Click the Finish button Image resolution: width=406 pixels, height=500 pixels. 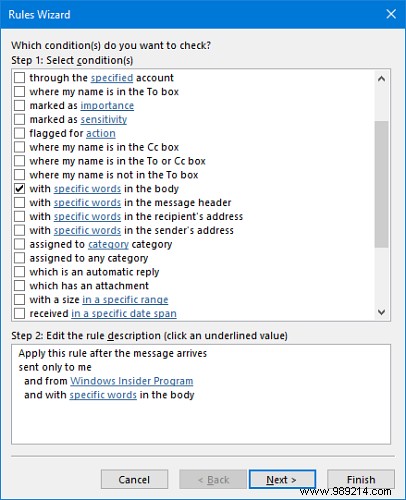[361, 480]
